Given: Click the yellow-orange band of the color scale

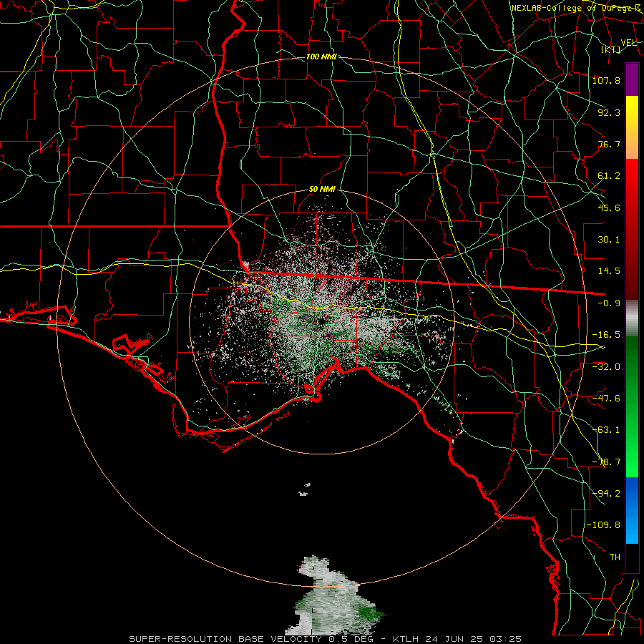Looking at the screenshot, I should (x=632, y=127).
